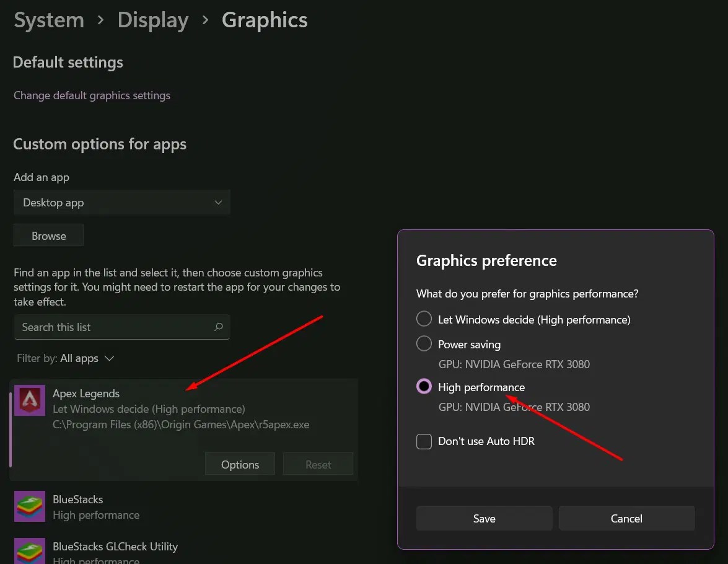Select the High performance radio button
This screenshot has height=564, width=728.
pos(424,386)
